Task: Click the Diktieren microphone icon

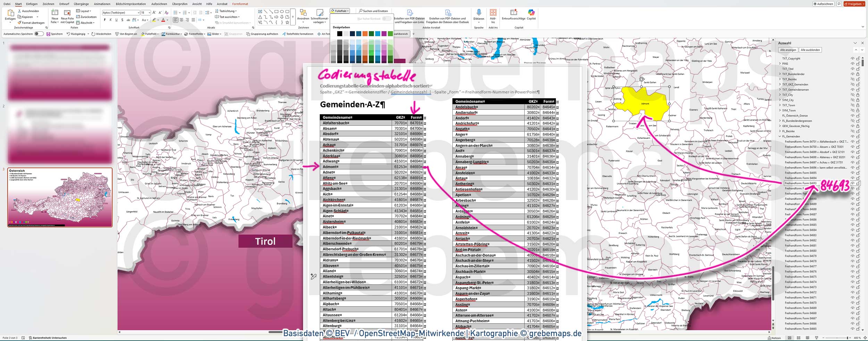Action: (x=478, y=13)
